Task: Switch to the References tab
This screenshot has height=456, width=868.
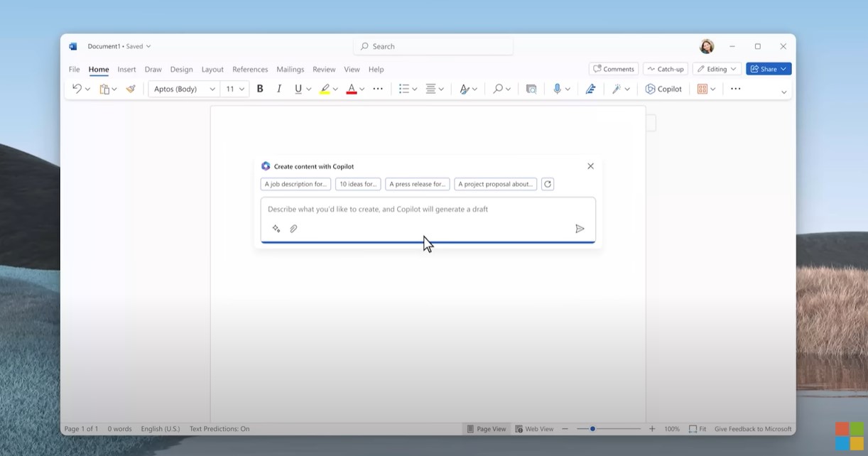Action: [250, 70]
